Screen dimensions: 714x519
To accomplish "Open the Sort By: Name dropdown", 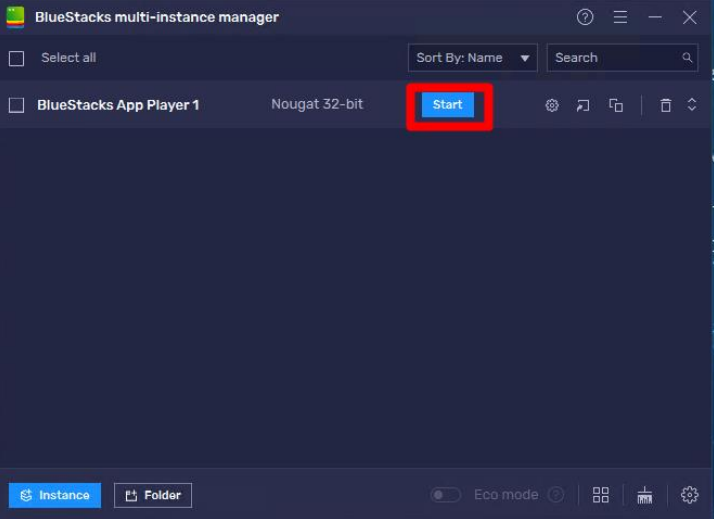I will (473, 58).
